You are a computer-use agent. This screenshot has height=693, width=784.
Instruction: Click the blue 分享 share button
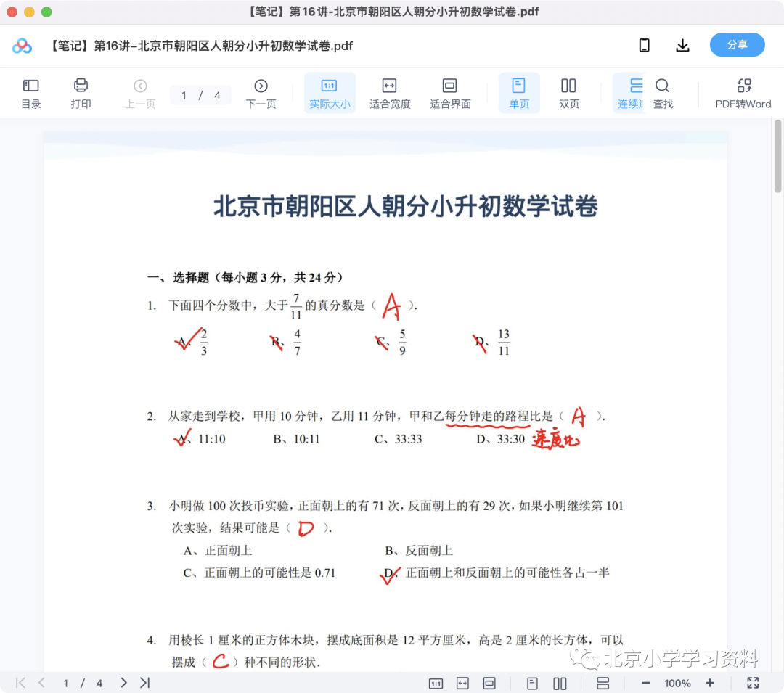click(737, 45)
